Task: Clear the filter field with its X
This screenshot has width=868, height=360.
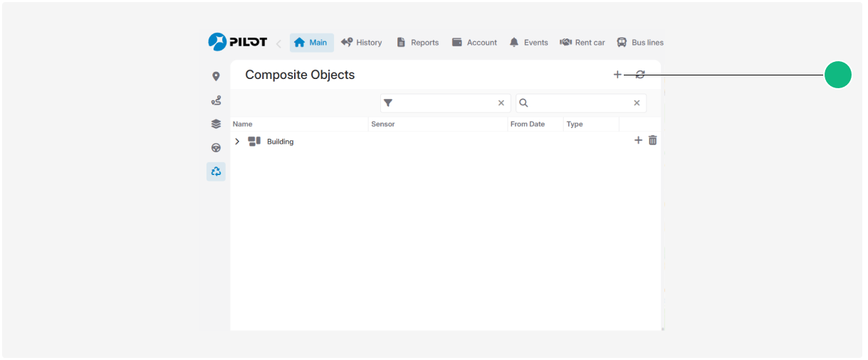Action: click(501, 103)
